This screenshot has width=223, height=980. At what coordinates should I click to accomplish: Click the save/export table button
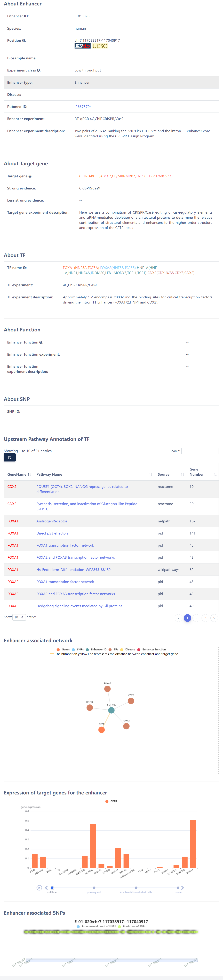[10, 457]
